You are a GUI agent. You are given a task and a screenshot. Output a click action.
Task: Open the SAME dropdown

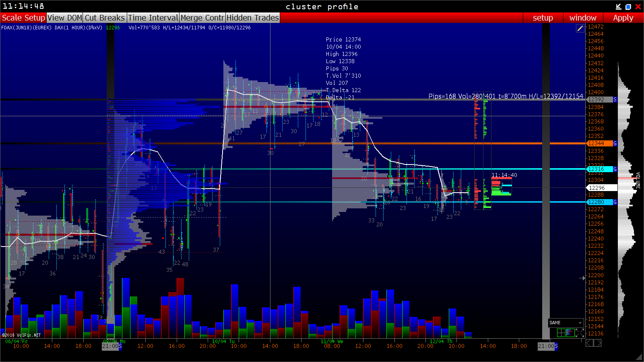tap(566, 323)
